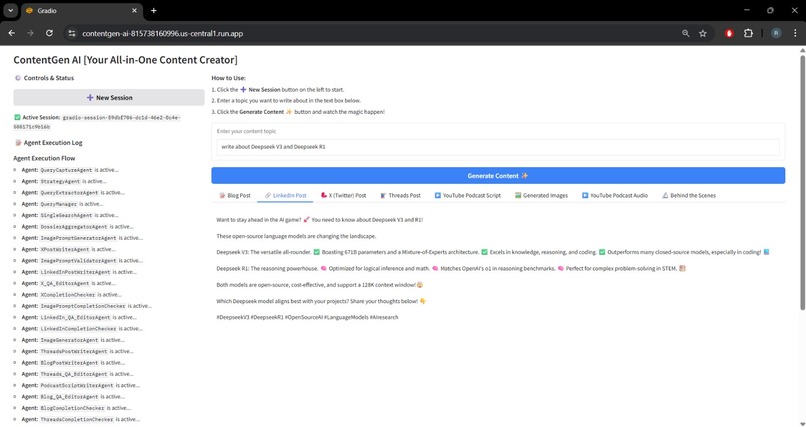Open the Threads Post tab
806x427 pixels.
click(x=400, y=195)
